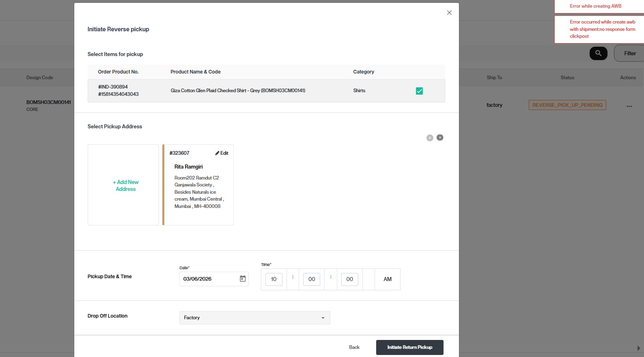Close the Initiate Reverse pickup dialog
The image size is (644, 357).
449,13
